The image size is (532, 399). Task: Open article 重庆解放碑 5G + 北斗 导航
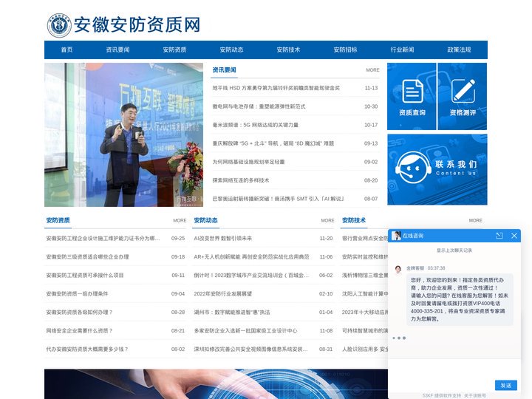[x=273, y=143]
